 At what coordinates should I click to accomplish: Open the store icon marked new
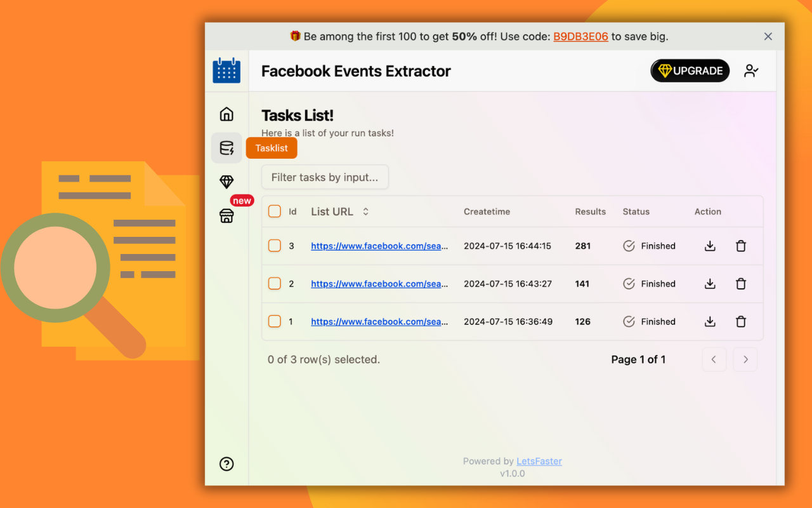(x=226, y=216)
